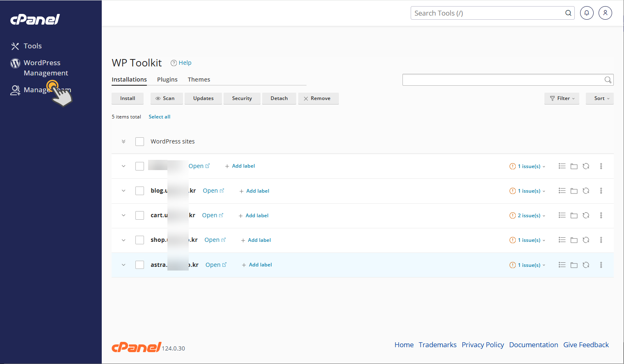This screenshot has width=624, height=364.
Task: Click the Remove button
Action: 318,98
